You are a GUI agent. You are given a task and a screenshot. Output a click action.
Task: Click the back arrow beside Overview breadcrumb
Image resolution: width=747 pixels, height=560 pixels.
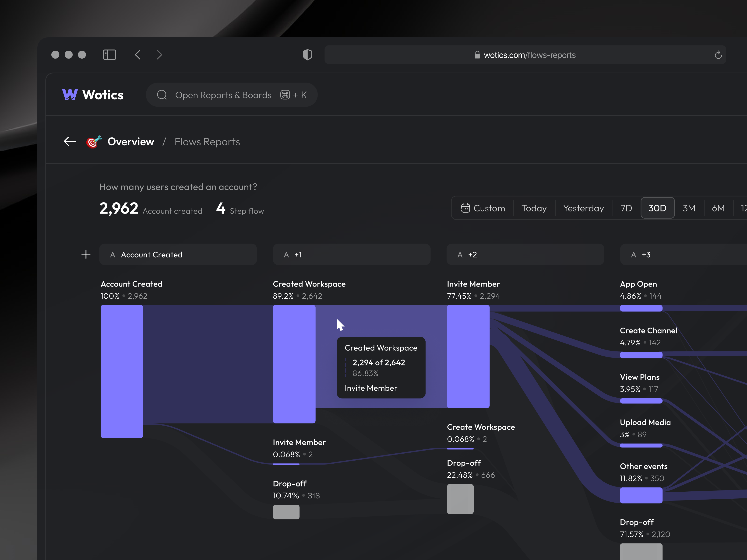click(x=70, y=141)
